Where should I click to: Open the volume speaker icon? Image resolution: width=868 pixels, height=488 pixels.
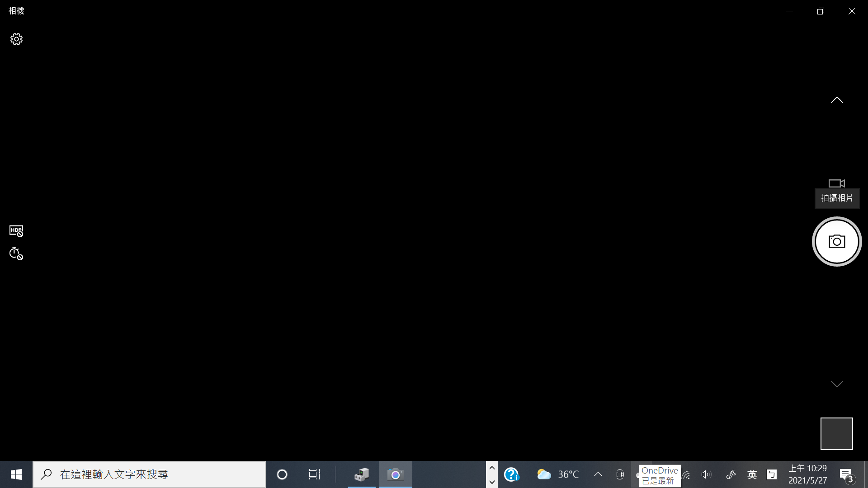(706, 474)
